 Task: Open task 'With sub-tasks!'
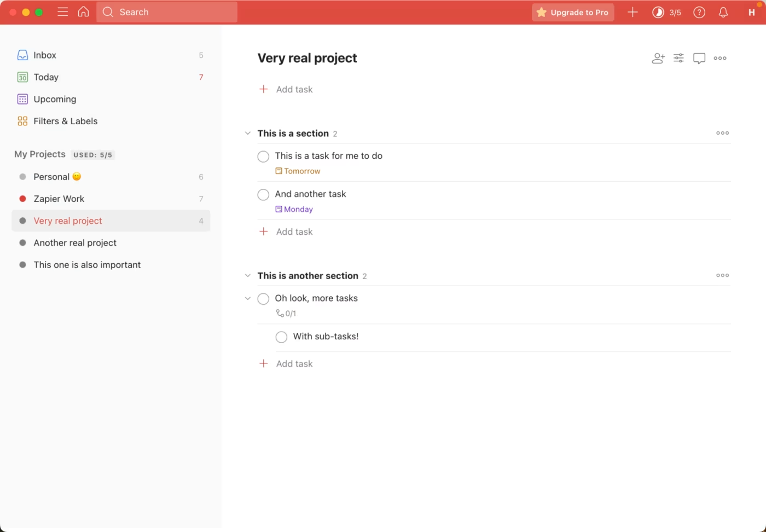326,336
